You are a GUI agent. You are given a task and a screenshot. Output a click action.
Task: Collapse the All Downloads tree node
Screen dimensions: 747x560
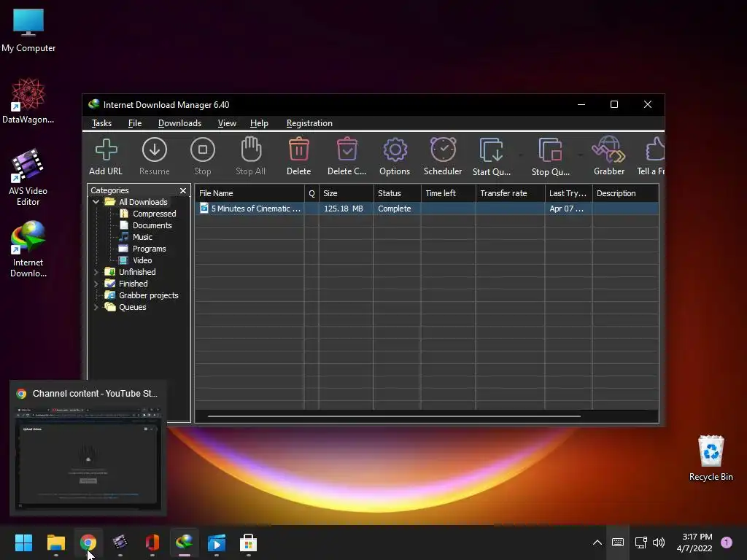(x=96, y=202)
